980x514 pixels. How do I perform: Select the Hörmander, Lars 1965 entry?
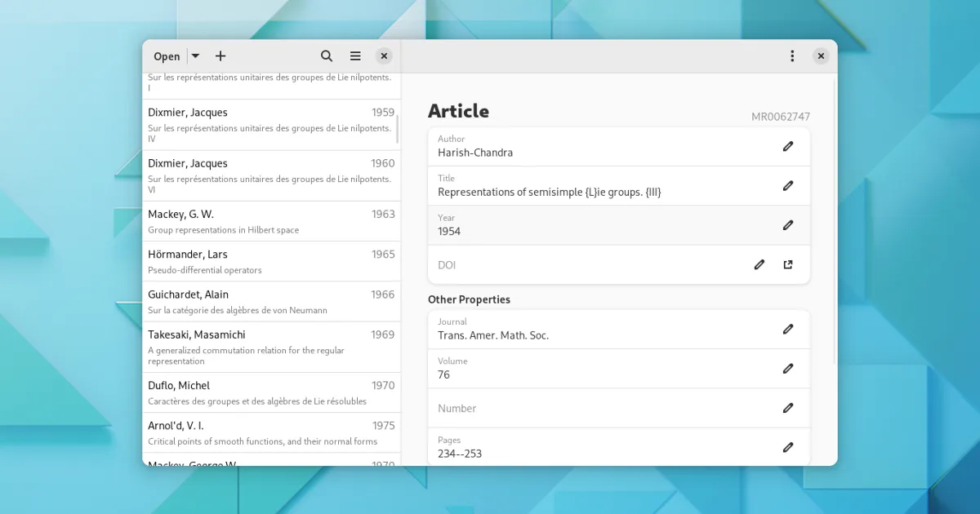pos(271,261)
